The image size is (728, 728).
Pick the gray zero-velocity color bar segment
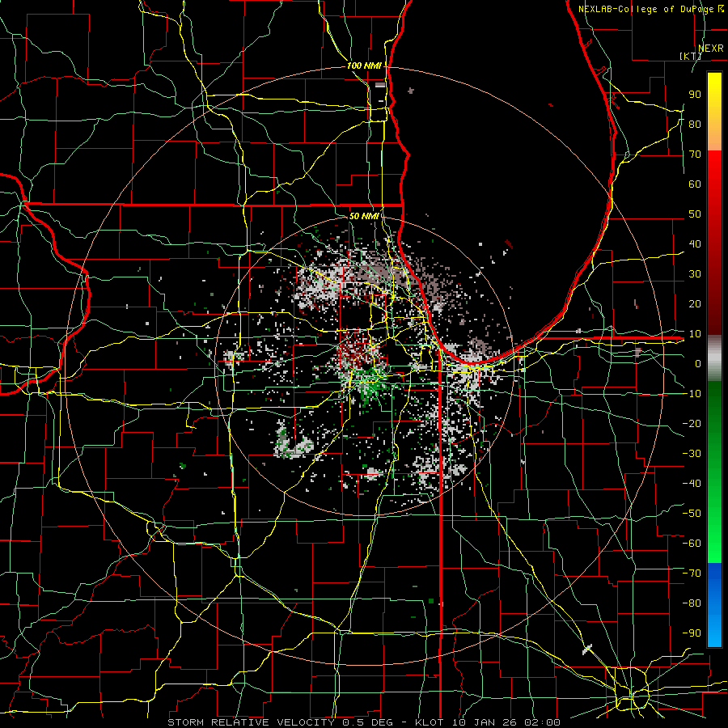714,358
